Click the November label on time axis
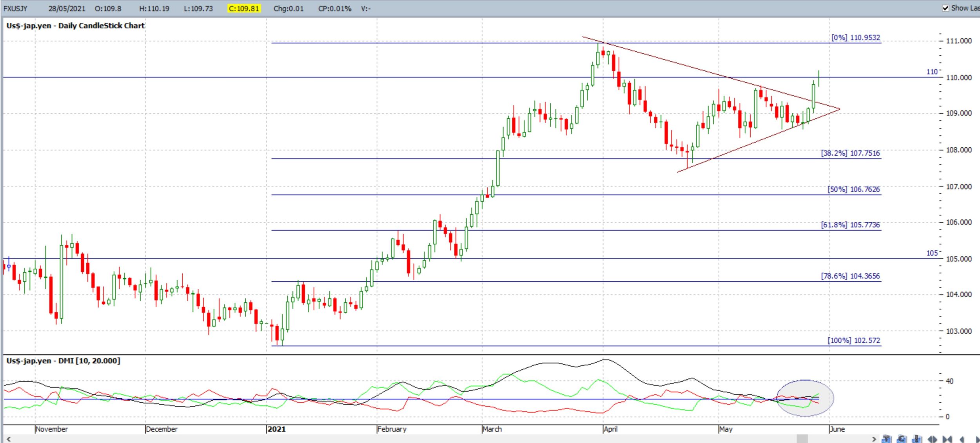 [52, 429]
